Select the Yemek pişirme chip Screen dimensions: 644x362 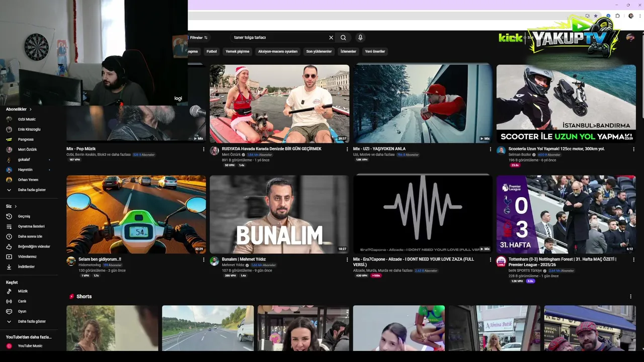[237, 51]
